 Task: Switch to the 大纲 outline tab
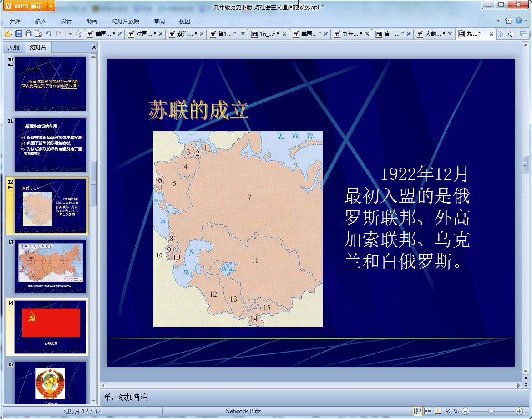click(14, 47)
